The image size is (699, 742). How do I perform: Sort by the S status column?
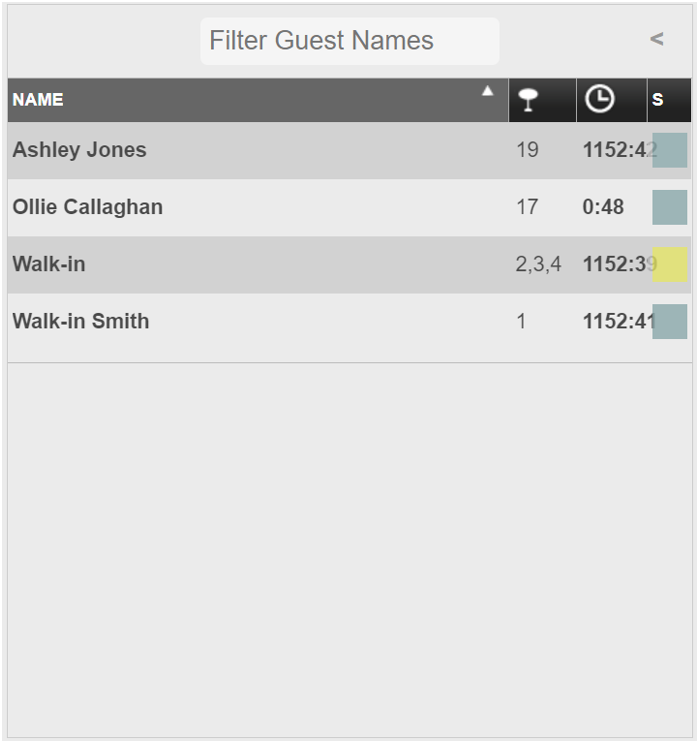669,100
